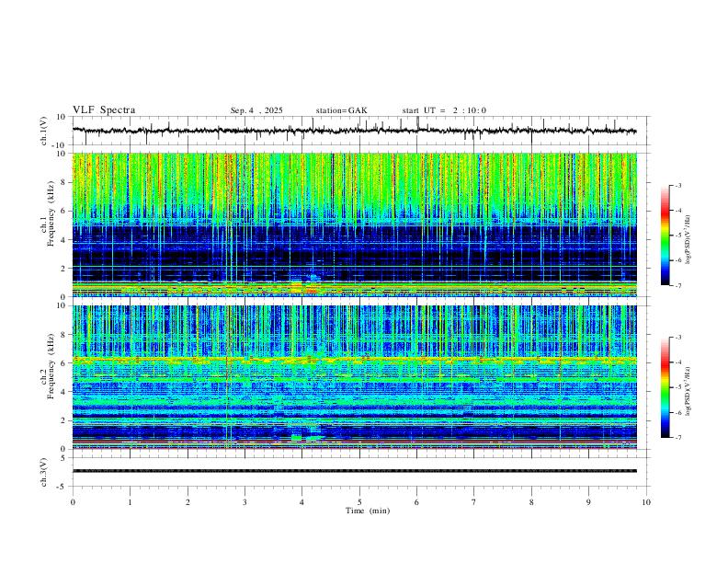728x563 pixels.
Task: Click tick label "0" on the Time axis
Action: (73, 502)
